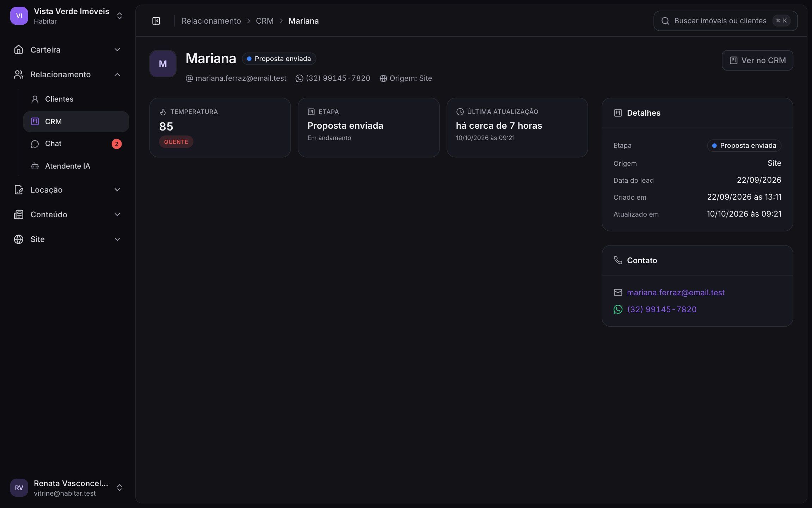The width and height of the screenshot is (812, 508).
Task: Go to CRM breadcrumb link
Action: point(265,21)
